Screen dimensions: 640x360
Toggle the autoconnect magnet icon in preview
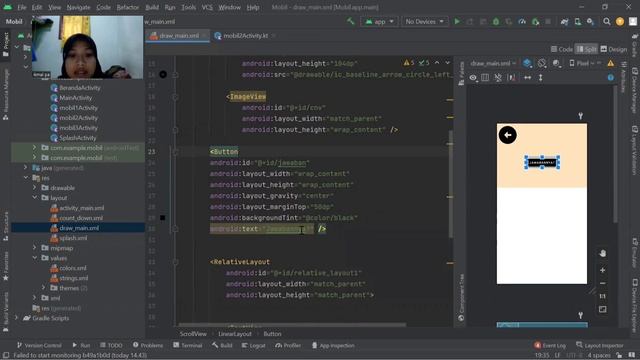pyautogui.click(x=498, y=78)
